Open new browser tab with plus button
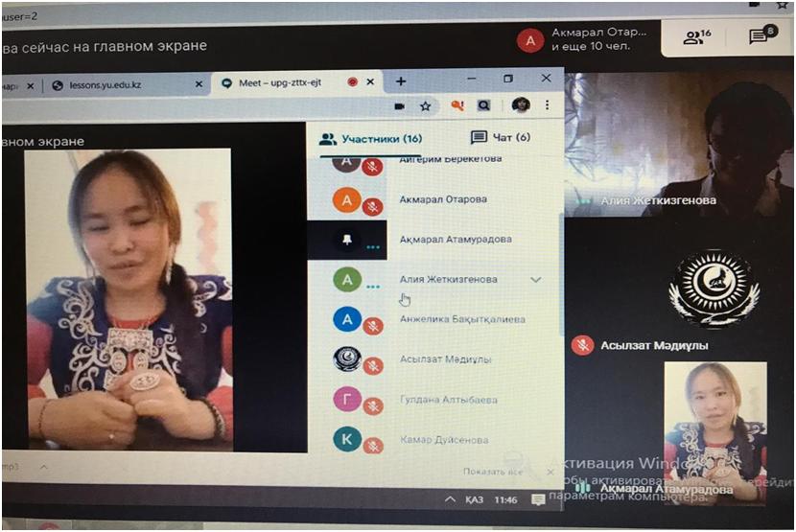 401,81
